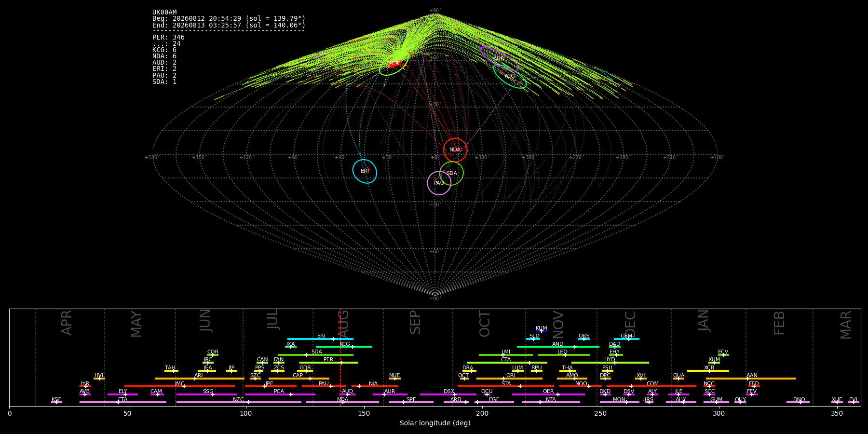Click the Solar longitude axis label
868x434 pixels.
[435, 423]
